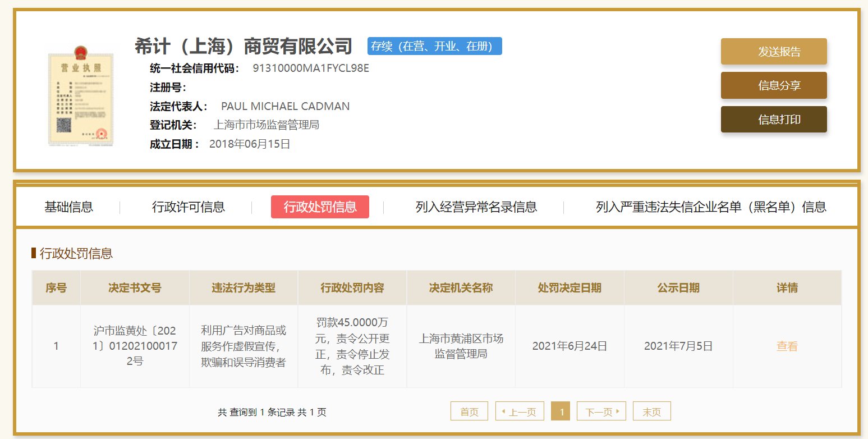Click the 发送报告 button
Screen dimensions: 868x439
click(x=774, y=52)
